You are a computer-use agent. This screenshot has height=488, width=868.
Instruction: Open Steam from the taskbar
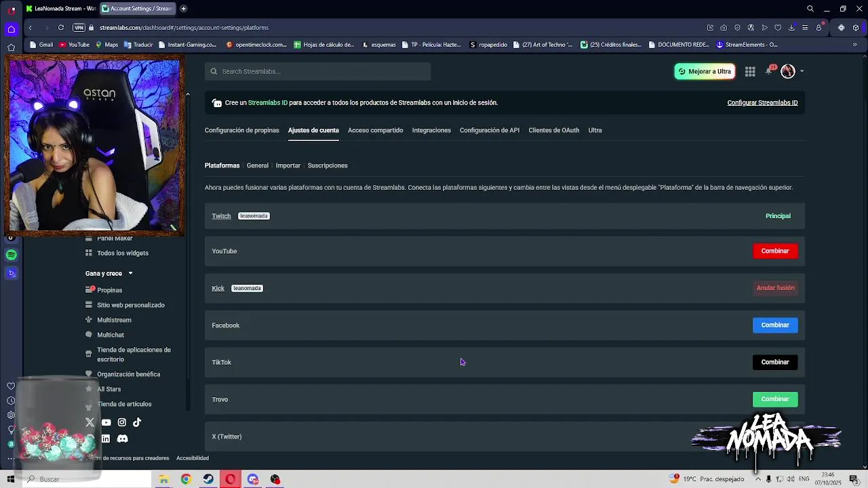coord(208,479)
